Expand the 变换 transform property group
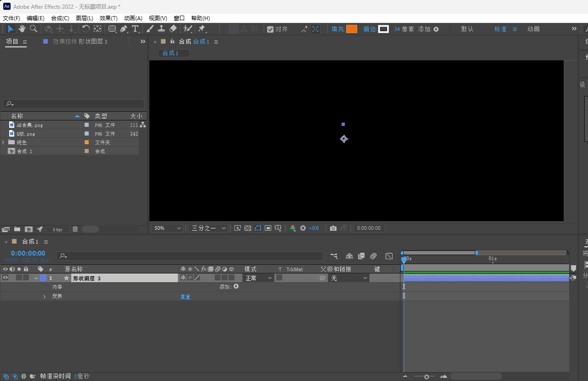The width and height of the screenshot is (588, 381). tap(45, 296)
